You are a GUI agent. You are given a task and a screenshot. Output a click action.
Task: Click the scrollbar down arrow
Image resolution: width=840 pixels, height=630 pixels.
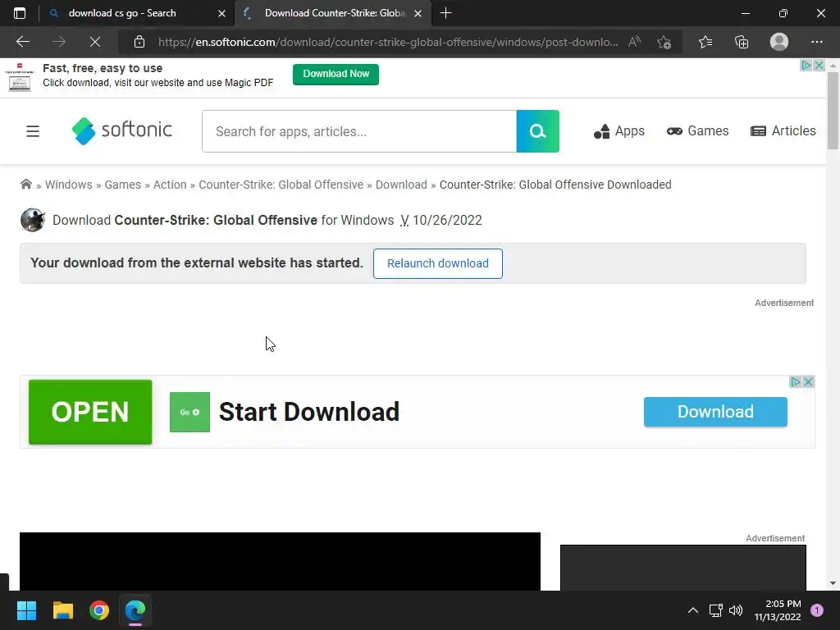tap(833, 583)
